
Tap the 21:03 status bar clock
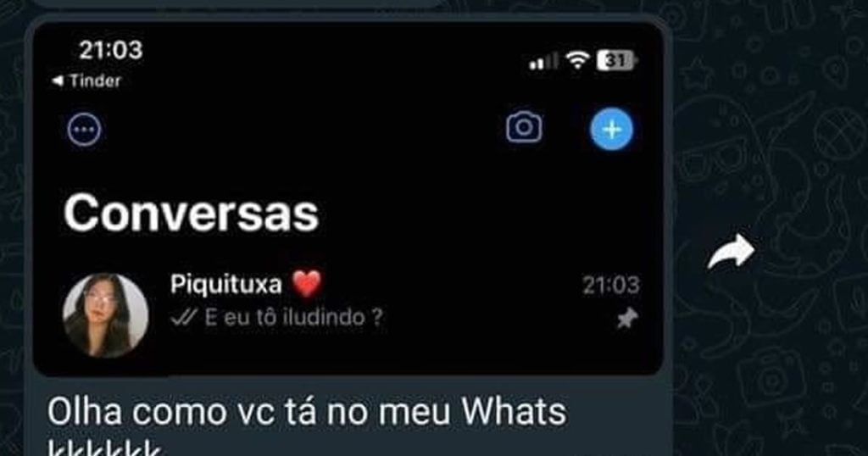point(111,50)
